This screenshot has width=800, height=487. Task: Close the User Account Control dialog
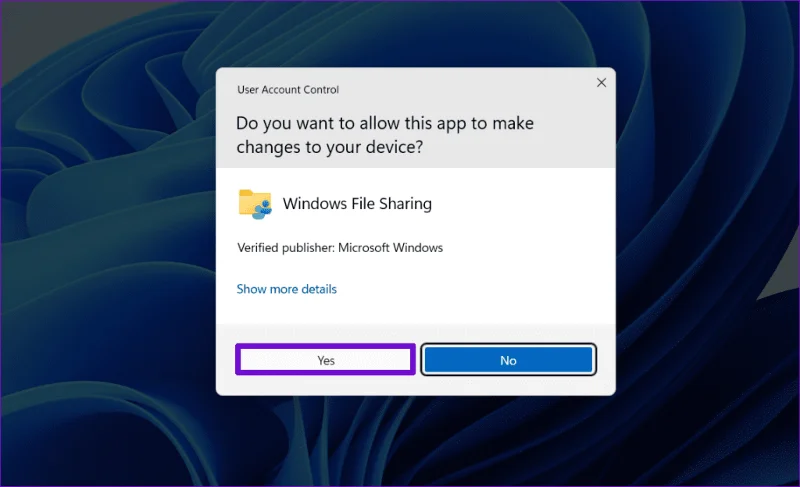click(602, 83)
